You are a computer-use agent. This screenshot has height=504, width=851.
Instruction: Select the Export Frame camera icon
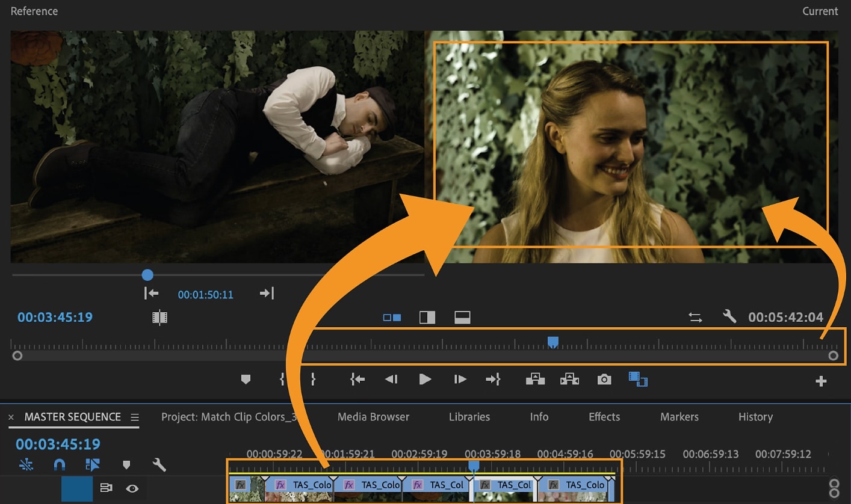pos(604,379)
